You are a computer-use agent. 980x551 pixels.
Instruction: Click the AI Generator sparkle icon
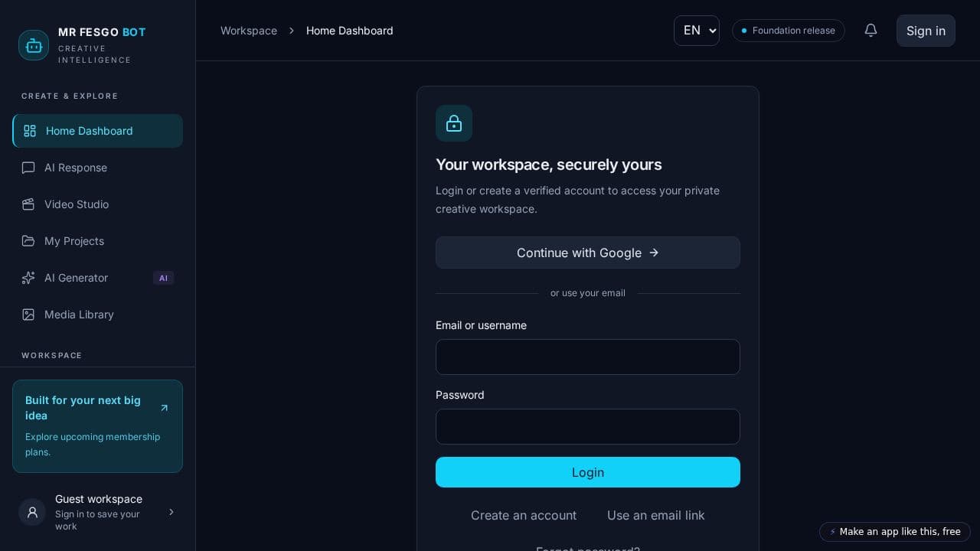28,278
